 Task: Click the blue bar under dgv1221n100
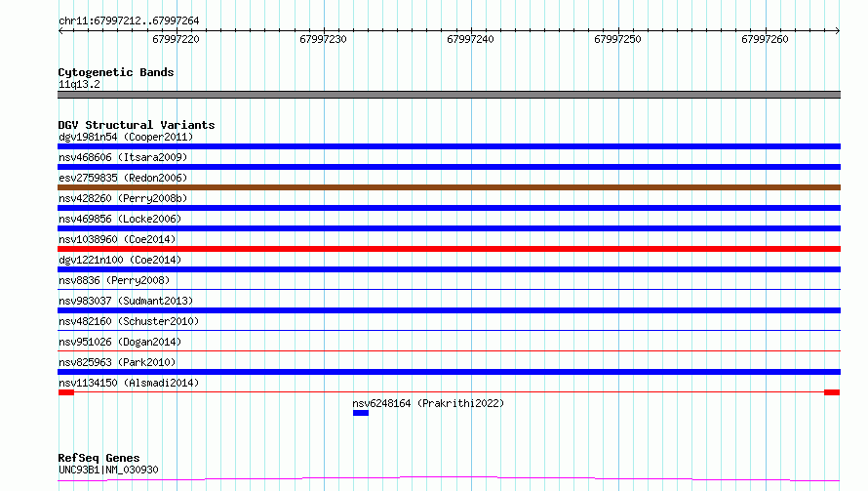449,269
